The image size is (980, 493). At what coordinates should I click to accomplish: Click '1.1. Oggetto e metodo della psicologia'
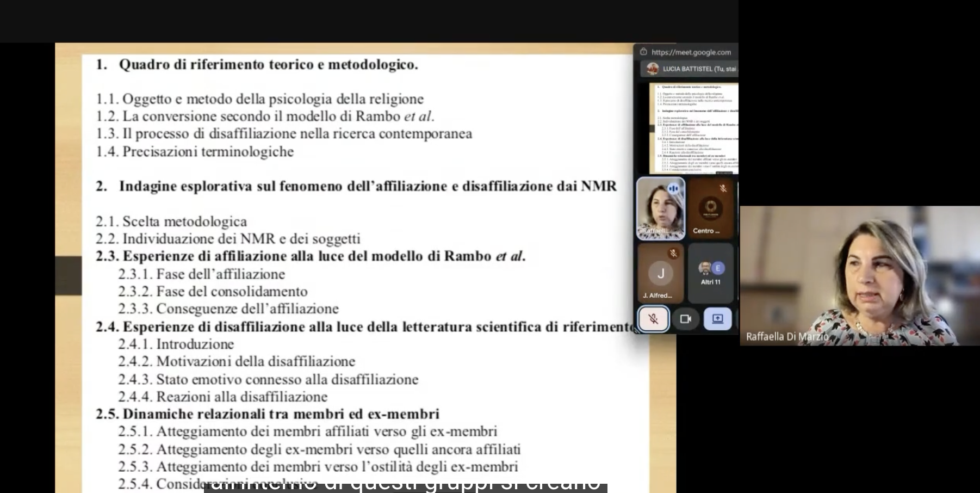pyautogui.click(x=259, y=99)
